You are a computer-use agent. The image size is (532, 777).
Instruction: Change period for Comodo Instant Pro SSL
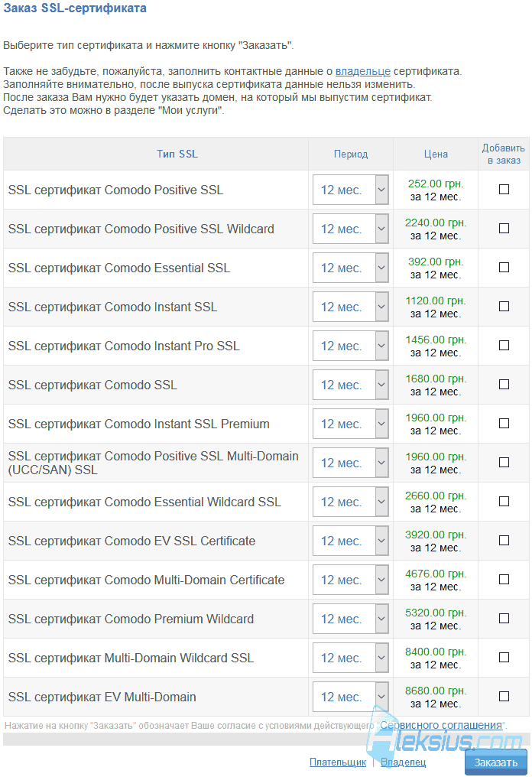point(351,346)
